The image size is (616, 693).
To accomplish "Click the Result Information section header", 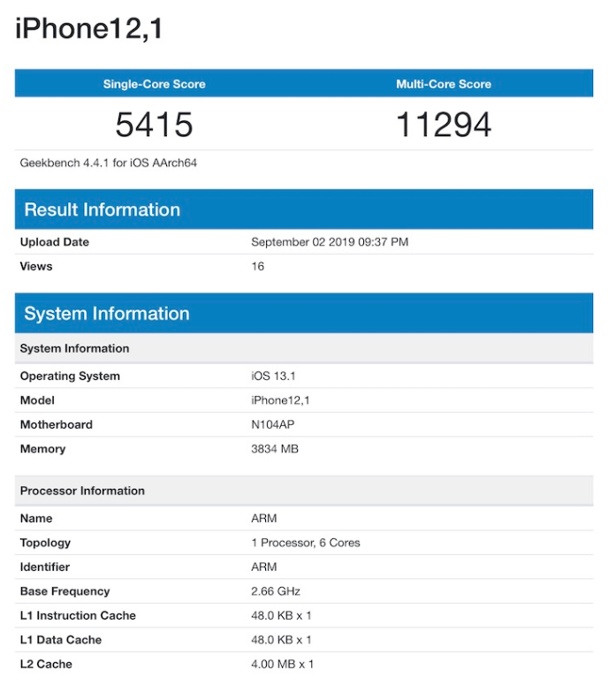I will [304, 209].
